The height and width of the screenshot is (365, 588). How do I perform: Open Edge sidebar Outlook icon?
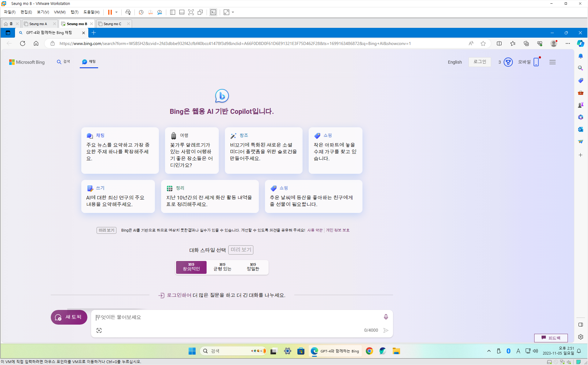(580, 129)
